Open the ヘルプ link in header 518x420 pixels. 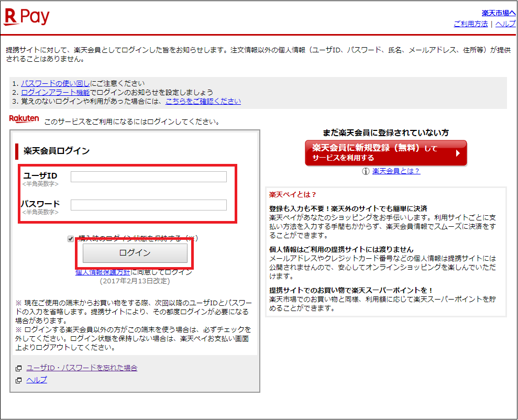coord(505,24)
